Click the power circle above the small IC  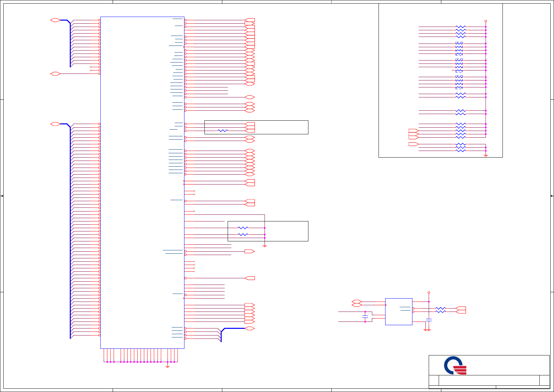429,293
